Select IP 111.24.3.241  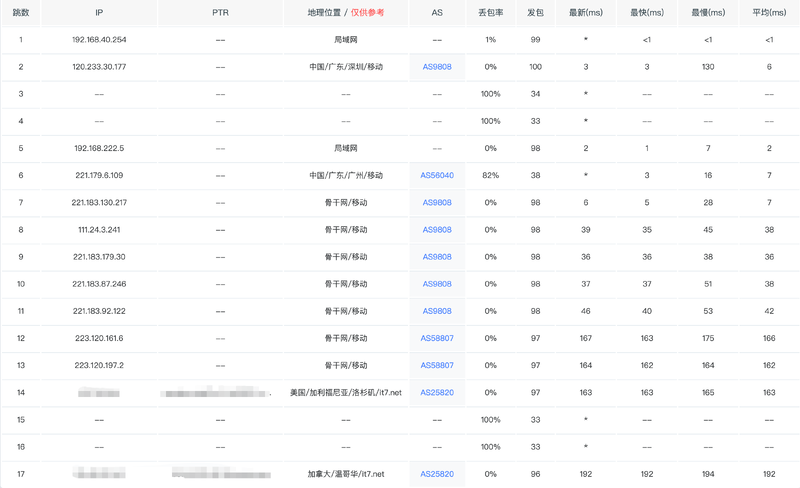point(99,230)
